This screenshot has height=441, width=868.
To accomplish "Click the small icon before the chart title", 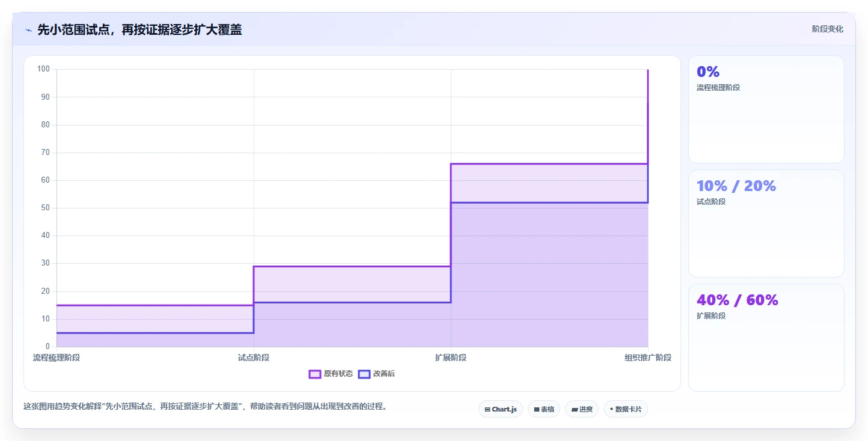I will 28,29.
